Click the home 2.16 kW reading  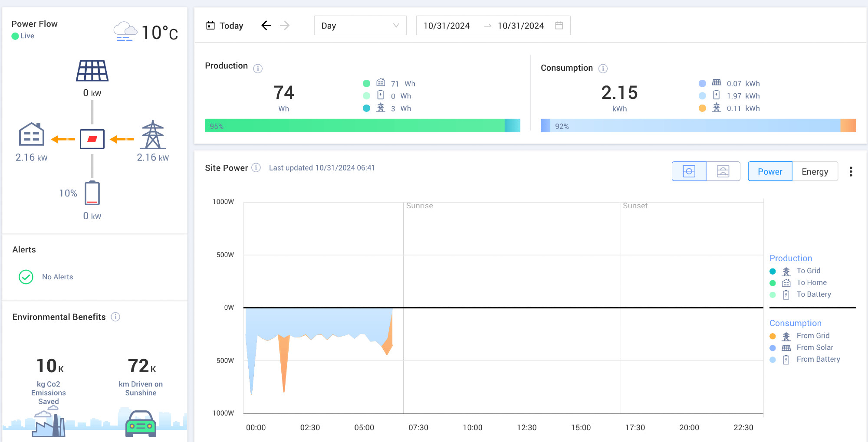(x=31, y=157)
